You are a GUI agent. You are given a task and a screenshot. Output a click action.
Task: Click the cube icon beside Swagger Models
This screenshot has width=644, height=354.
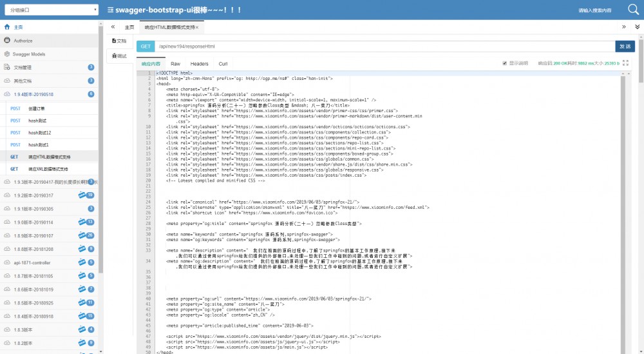point(7,54)
